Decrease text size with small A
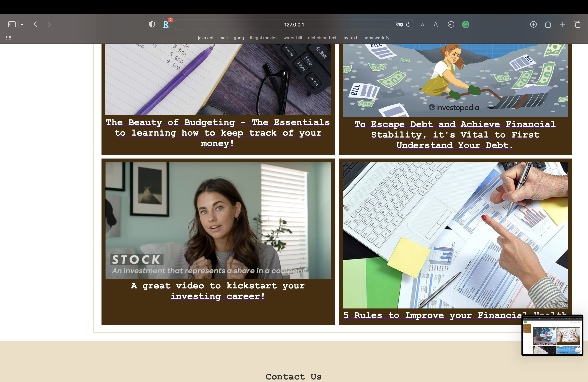The height and width of the screenshot is (382, 588). pos(423,25)
